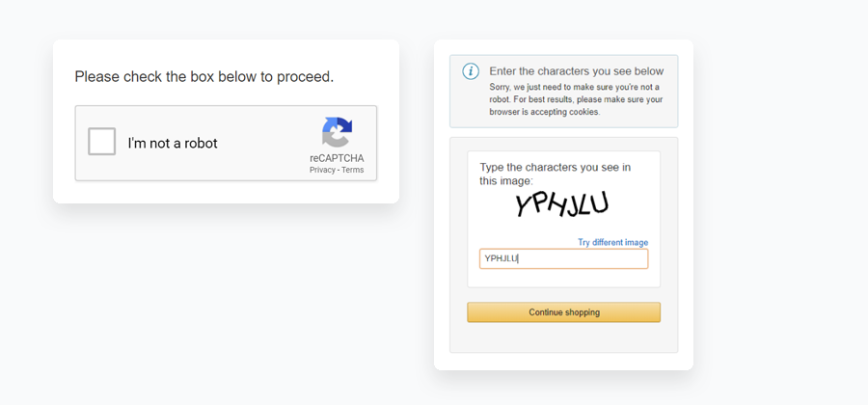Click the letter U in the captcha image
The height and width of the screenshot is (405, 868).
point(599,202)
